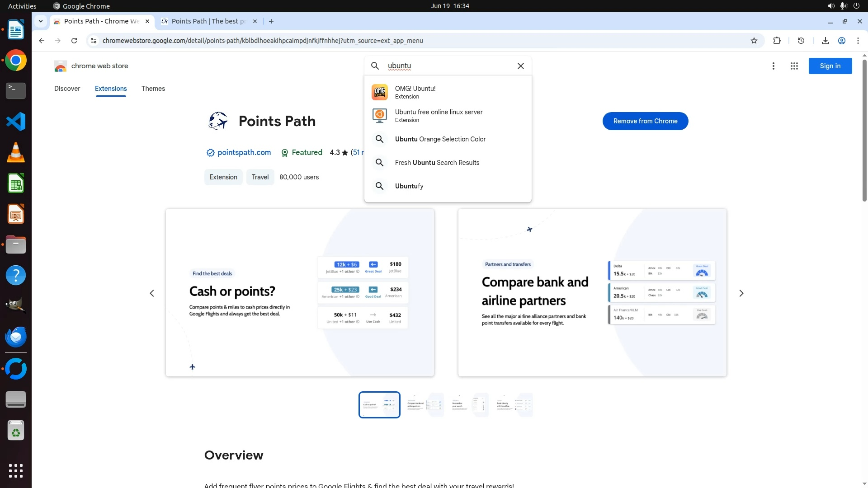
Task: Show the next screenshot with right arrow
Action: click(741, 293)
